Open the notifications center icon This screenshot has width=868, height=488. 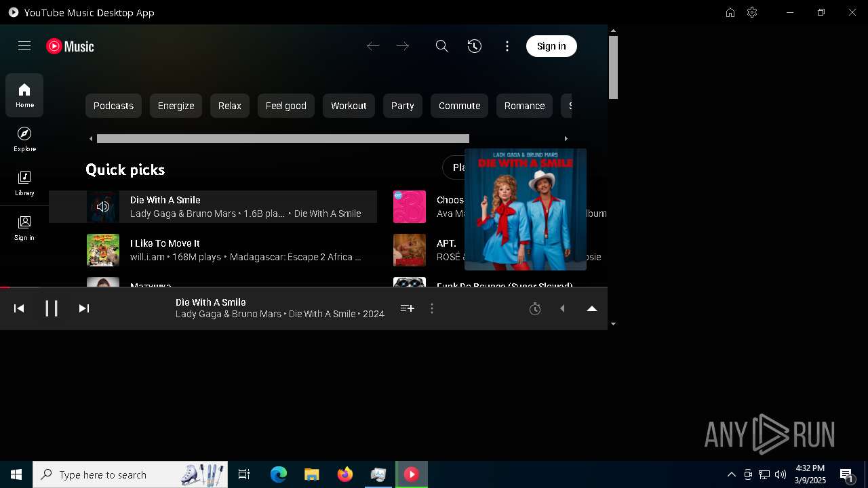coord(847,474)
